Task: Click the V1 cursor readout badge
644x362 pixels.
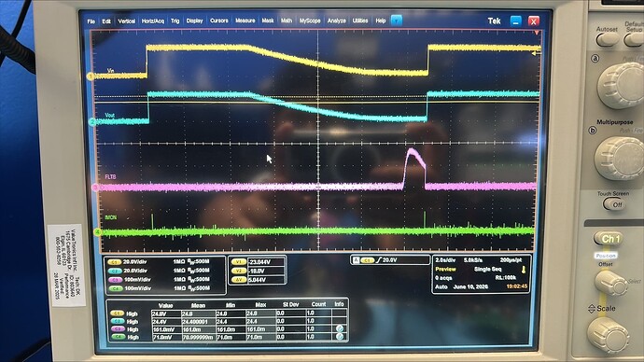Action: coord(238,262)
